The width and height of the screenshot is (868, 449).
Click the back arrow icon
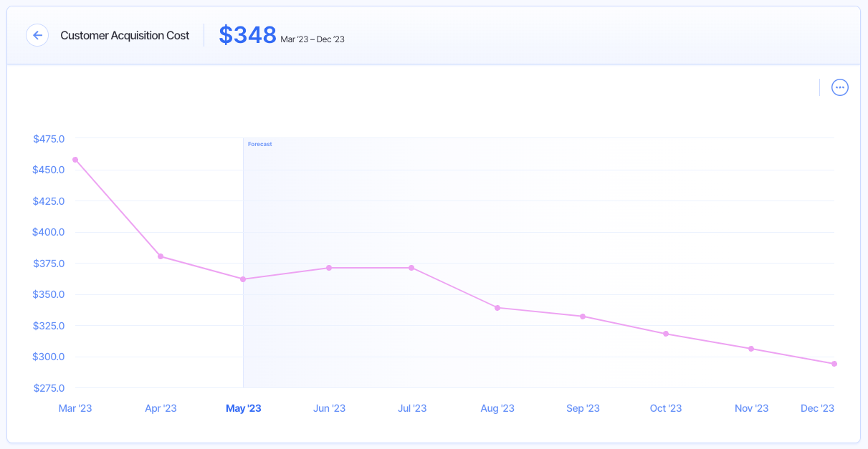[x=37, y=35]
